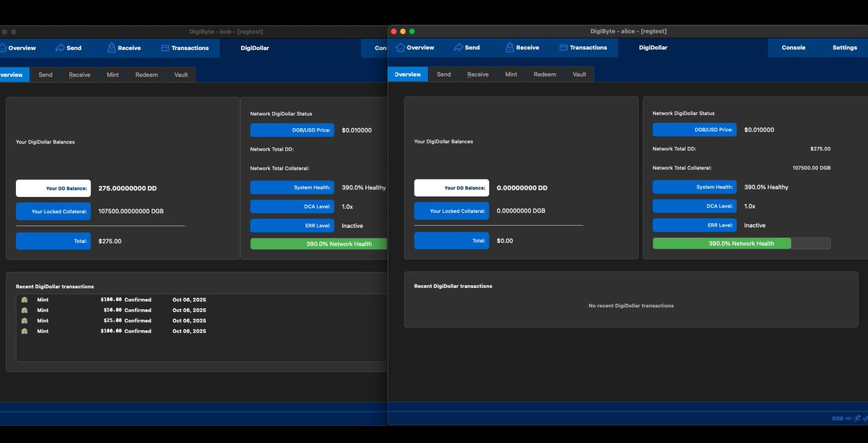868x443 pixels.
Task: Click the HD wallet indicator in the status bar
Action: [x=848, y=418]
